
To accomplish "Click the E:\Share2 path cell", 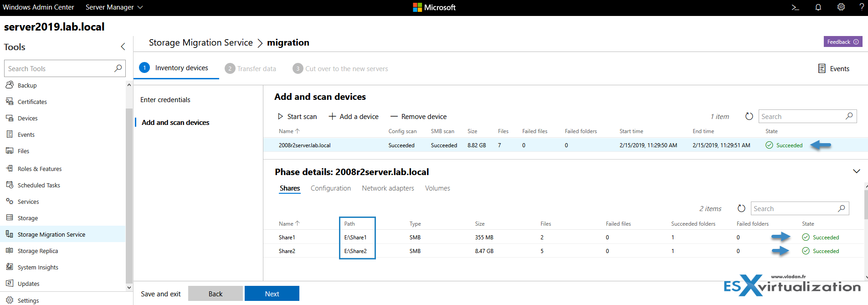I will (x=355, y=251).
